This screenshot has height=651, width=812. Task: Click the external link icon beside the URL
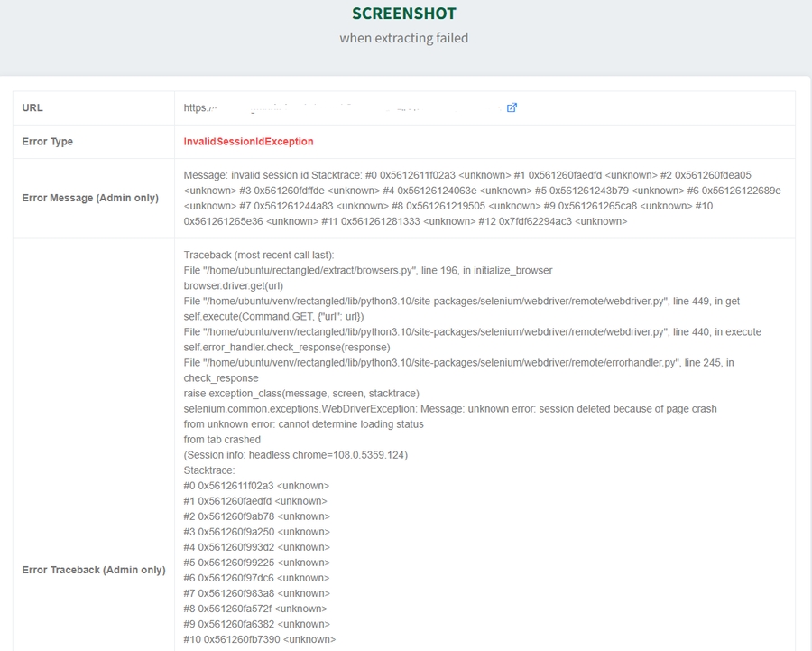click(x=512, y=107)
